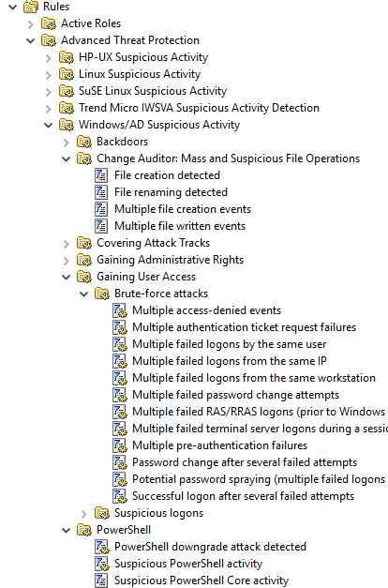Collapse the Brute-force attacks folder
388x588 pixels.
tap(84, 294)
